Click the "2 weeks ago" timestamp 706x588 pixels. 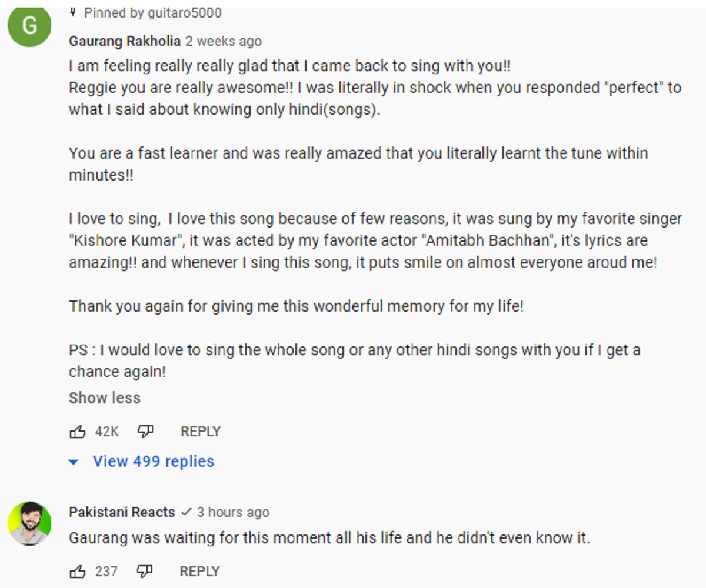coord(224,41)
